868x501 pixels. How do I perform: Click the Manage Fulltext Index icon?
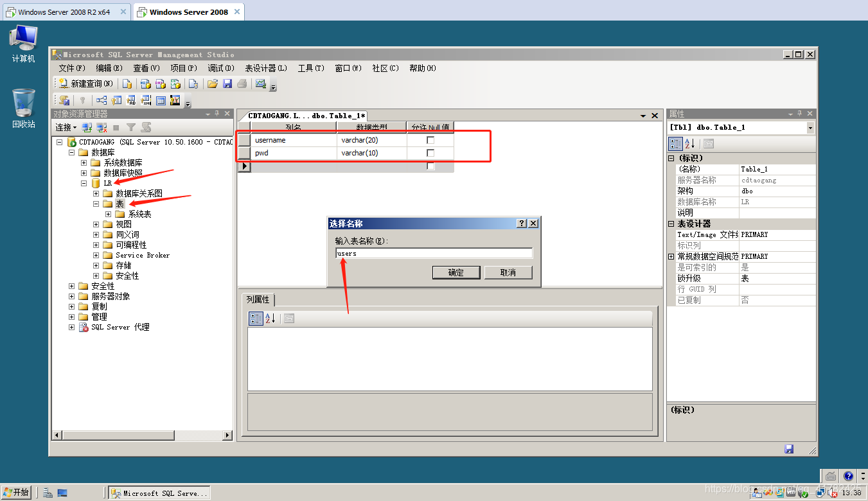131,100
